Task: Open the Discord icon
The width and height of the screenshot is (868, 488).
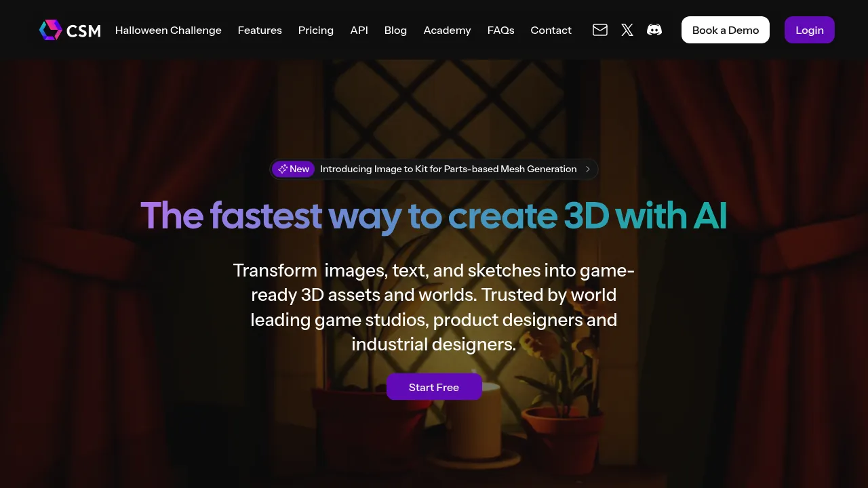Action: 654,30
